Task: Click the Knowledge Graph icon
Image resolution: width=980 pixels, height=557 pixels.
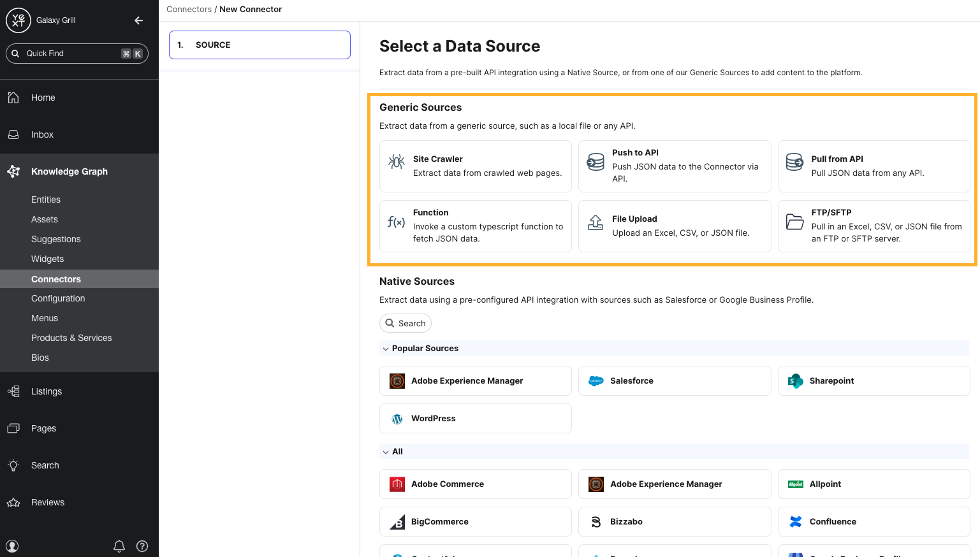Action: [13, 171]
